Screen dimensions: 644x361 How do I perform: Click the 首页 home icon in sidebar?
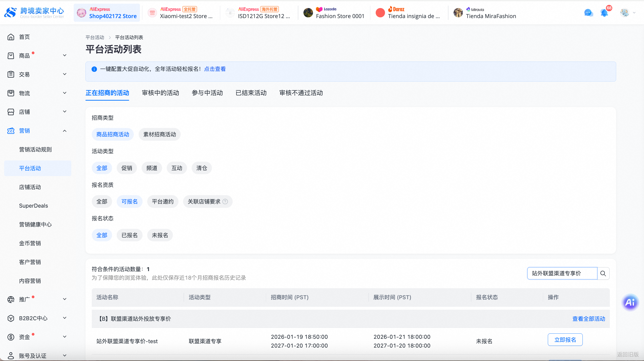(x=11, y=37)
